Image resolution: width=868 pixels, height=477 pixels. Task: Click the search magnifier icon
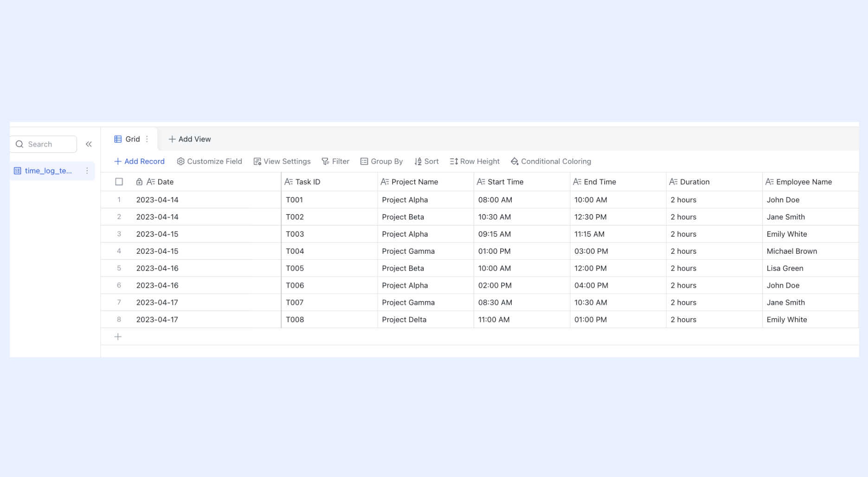[19, 144]
